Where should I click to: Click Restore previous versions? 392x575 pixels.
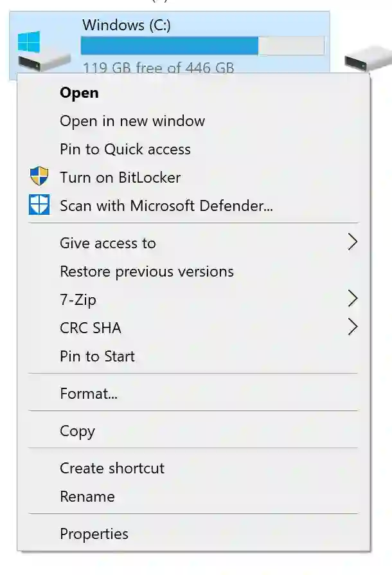147,271
